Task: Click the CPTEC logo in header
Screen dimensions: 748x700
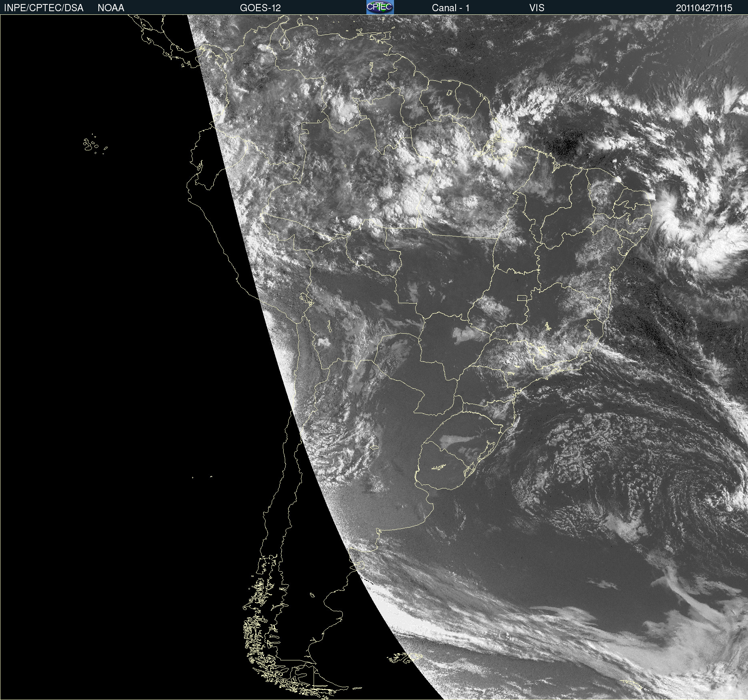Action: [x=380, y=7]
